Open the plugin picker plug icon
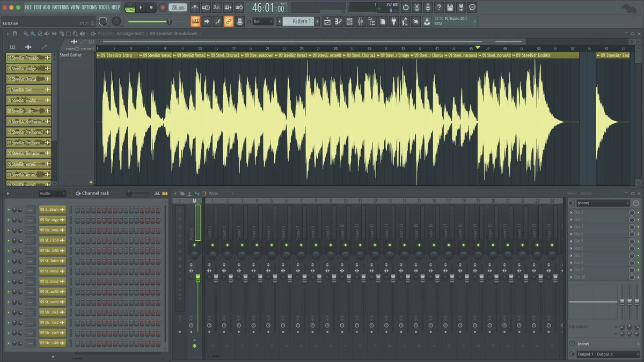The height and width of the screenshot is (362, 644). (x=393, y=21)
